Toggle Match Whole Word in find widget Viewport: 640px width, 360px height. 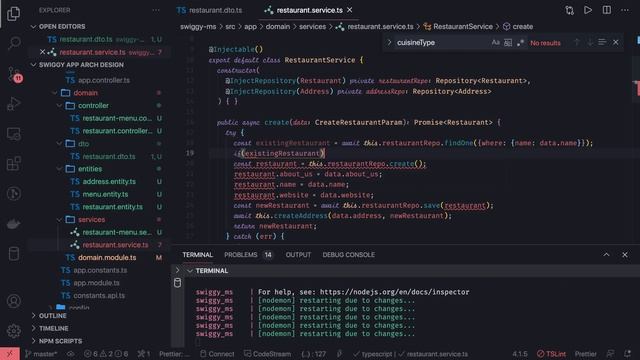tap(508, 42)
